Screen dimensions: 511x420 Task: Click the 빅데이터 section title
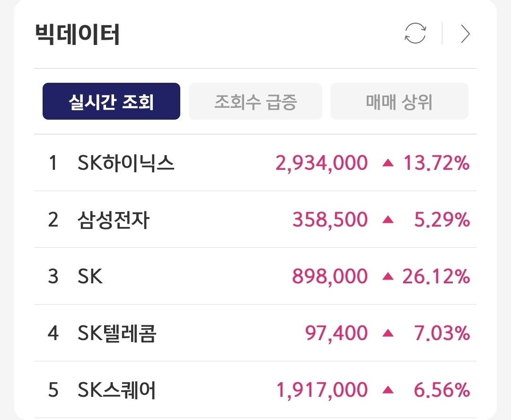[x=77, y=34]
